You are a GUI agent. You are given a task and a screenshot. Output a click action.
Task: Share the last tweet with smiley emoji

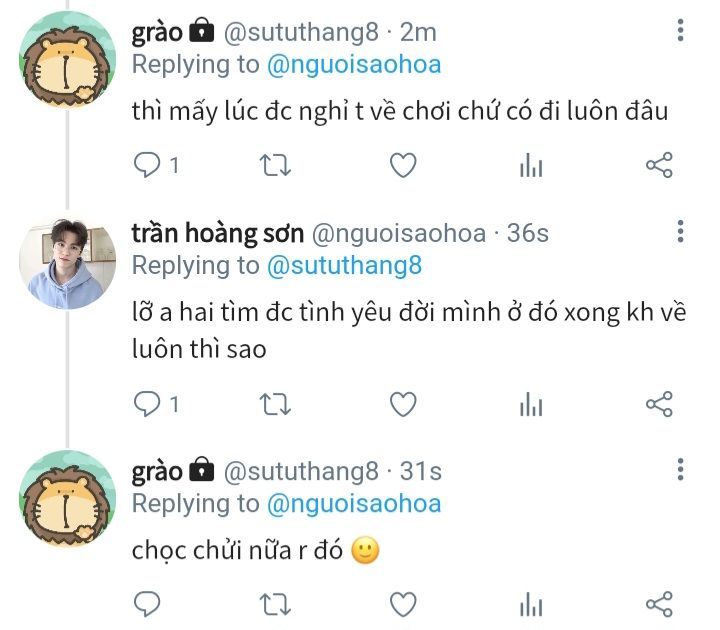coord(659,604)
